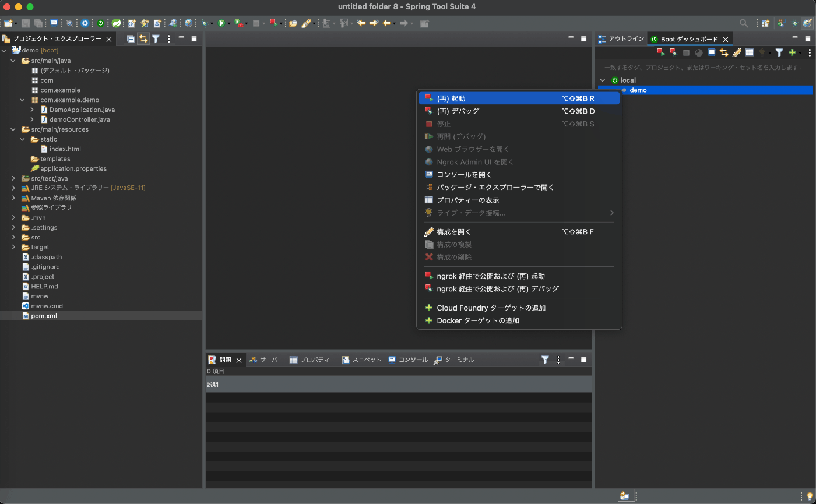Click the blue gear icon in main toolbar
Viewport: 816px width, 504px height.
pyautogui.click(x=85, y=23)
